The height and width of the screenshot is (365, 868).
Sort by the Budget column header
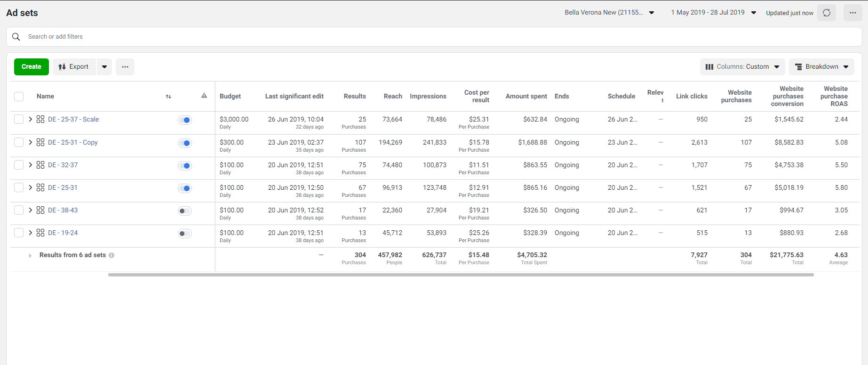tap(230, 97)
